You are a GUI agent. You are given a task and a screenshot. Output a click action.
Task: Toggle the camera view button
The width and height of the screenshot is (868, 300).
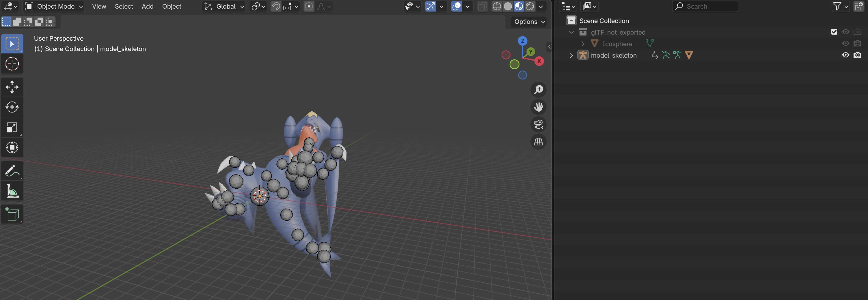click(x=539, y=124)
